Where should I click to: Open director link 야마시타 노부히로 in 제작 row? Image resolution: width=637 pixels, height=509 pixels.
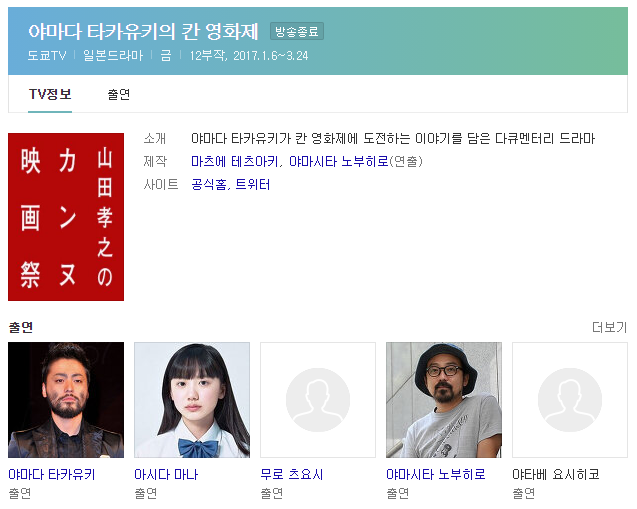[339, 161]
